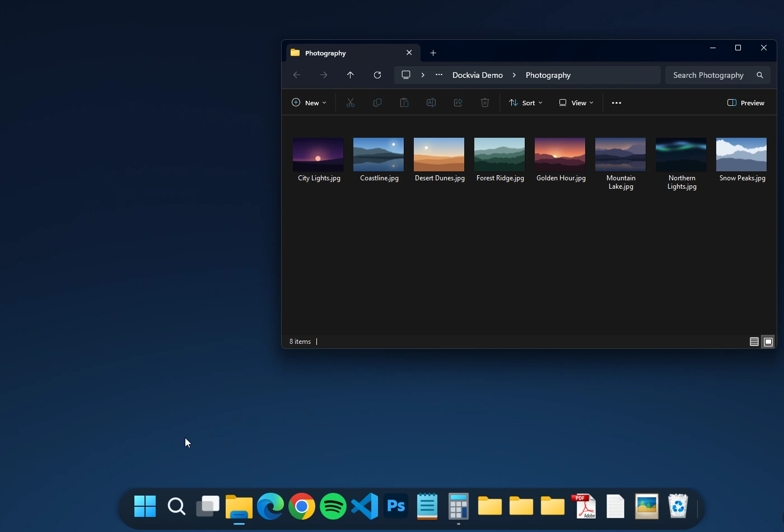
Task: Open the Windows Start menu
Action: (x=145, y=507)
